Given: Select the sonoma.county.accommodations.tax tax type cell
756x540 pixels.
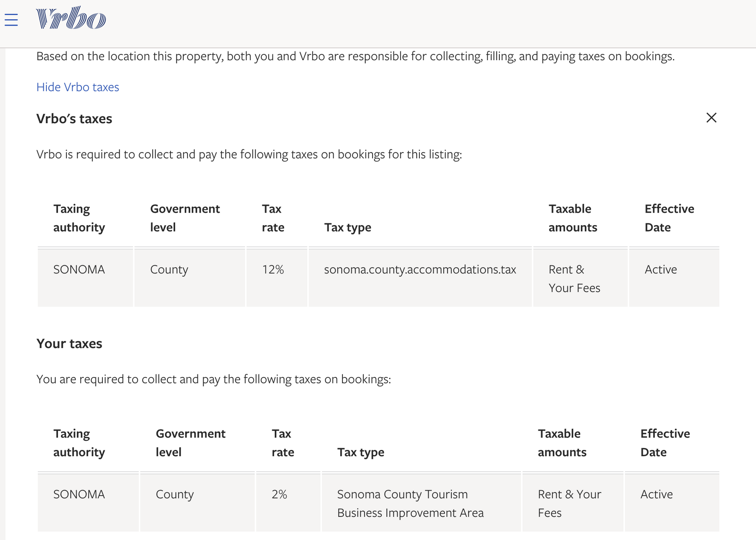Looking at the screenshot, I should 420,270.
